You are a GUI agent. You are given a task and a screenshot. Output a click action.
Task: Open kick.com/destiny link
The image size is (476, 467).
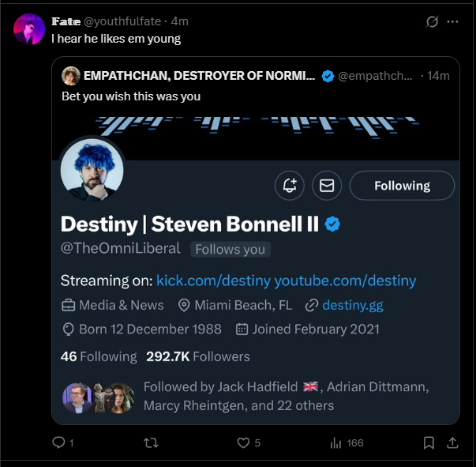[212, 281]
